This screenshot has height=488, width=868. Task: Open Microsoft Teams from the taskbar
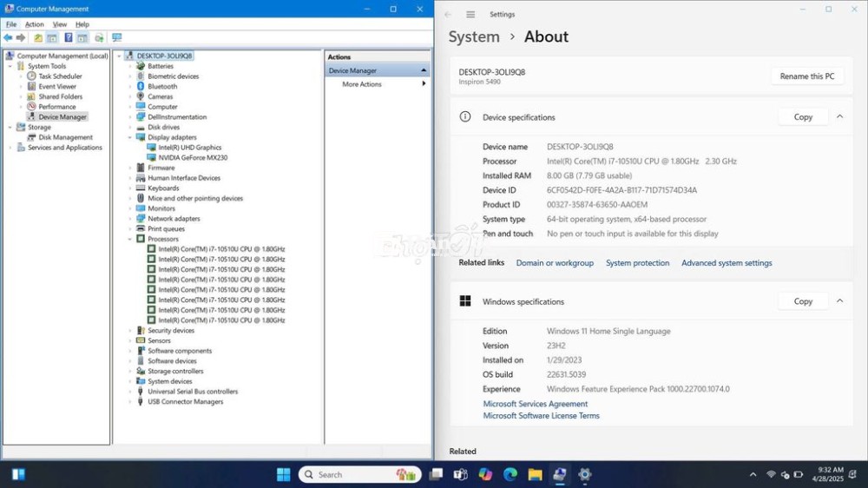[x=461, y=474]
